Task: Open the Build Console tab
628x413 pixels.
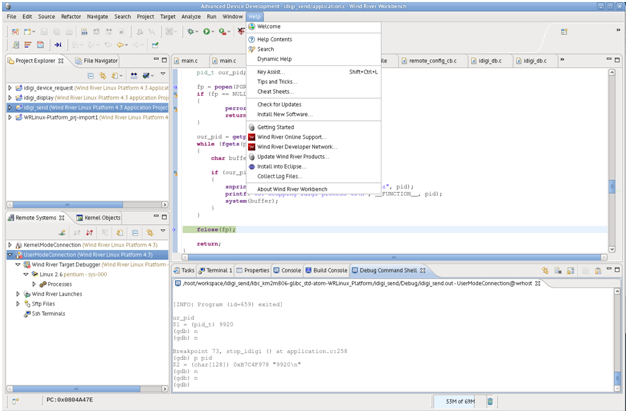Action: point(329,270)
